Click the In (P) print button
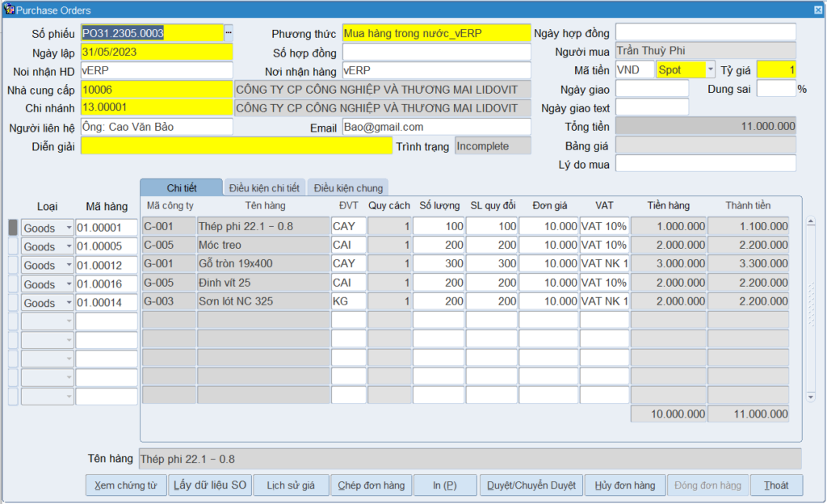The height and width of the screenshot is (504, 827). tap(445, 485)
